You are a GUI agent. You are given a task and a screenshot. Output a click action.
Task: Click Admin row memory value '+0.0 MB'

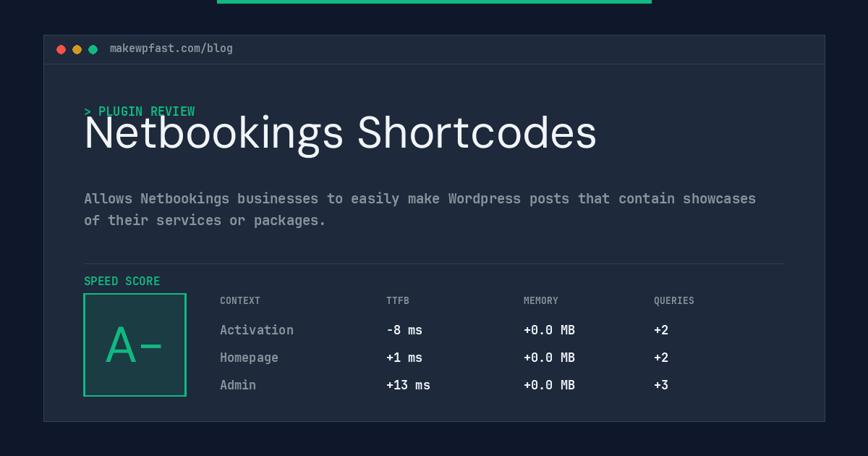549,385
